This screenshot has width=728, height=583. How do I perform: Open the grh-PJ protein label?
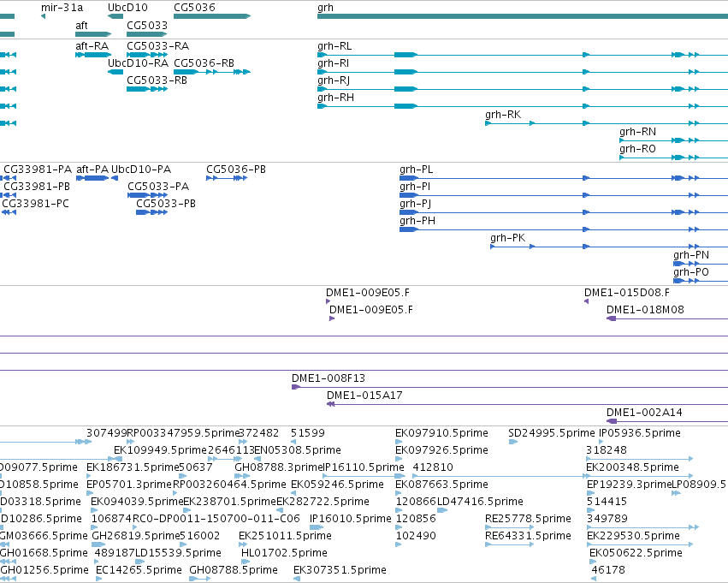pos(416,204)
